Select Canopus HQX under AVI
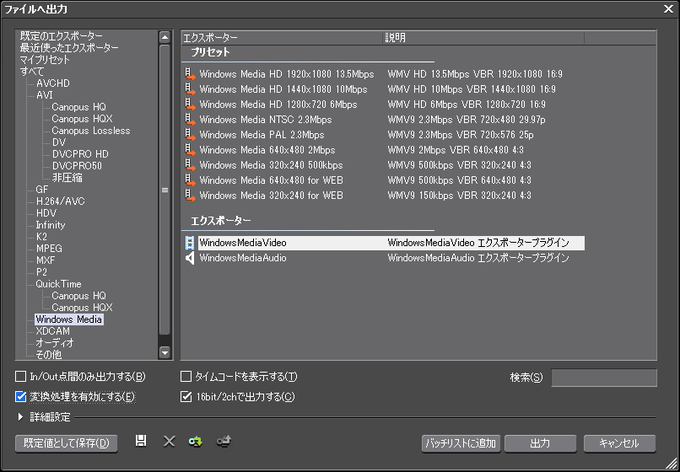Screen dimensions: 680x472 coord(82,118)
